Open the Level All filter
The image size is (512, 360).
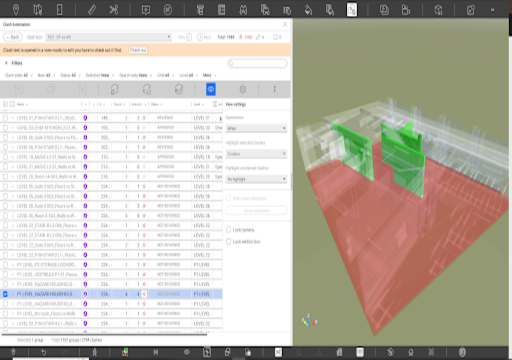click(x=188, y=75)
